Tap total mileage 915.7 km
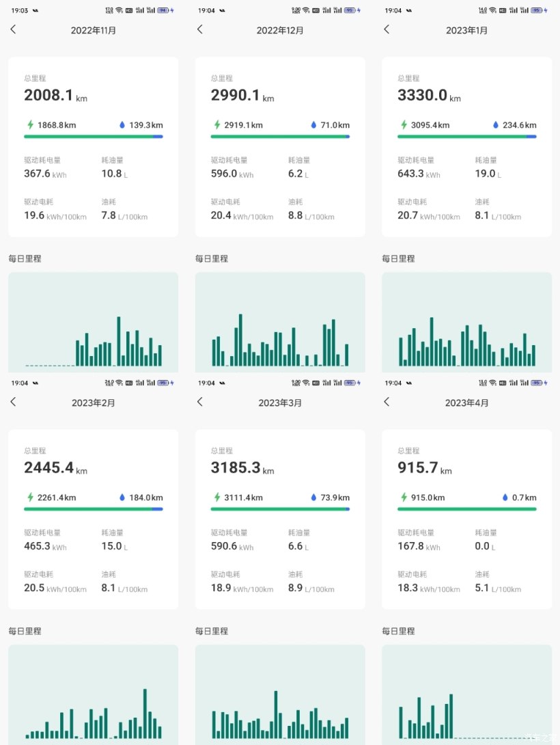This screenshot has height=745, width=560. click(425, 468)
